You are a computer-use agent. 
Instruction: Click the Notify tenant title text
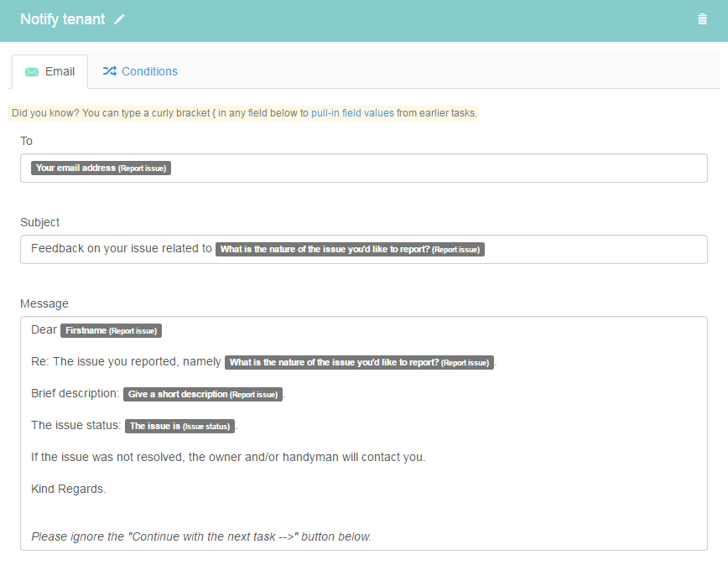tap(63, 19)
